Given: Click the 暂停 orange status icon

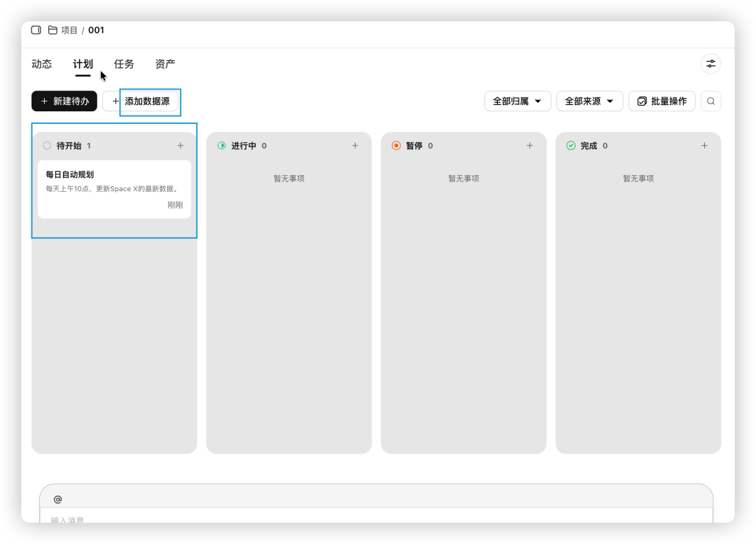Looking at the screenshot, I should click(396, 146).
